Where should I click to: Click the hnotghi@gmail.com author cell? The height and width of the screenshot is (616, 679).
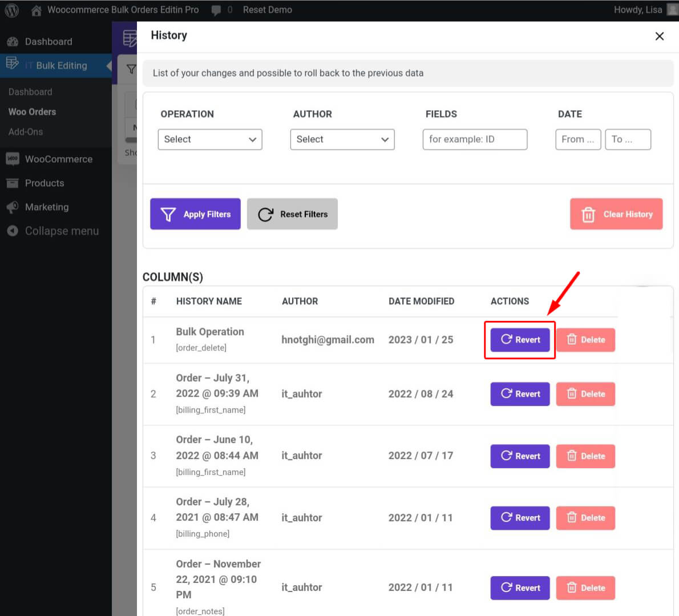click(x=328, y=340)
